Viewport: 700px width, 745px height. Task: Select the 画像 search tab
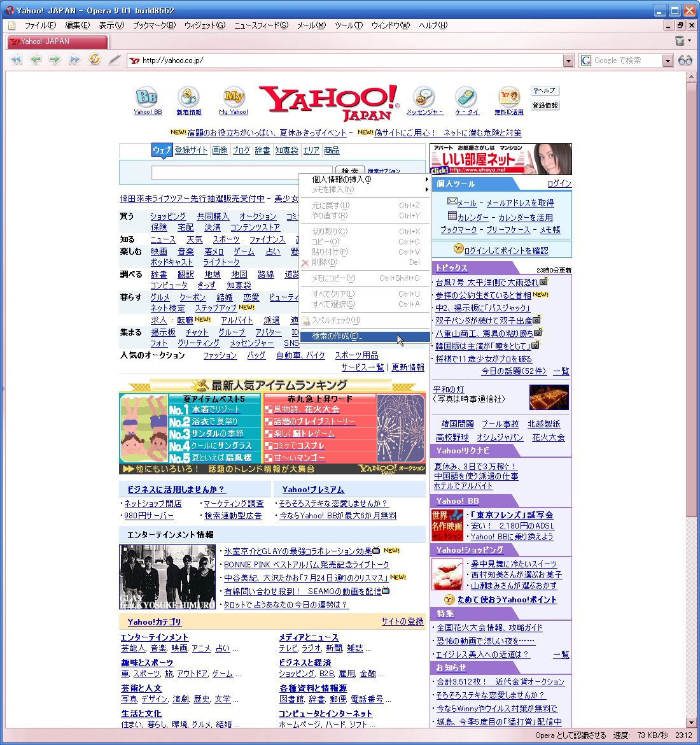pyautogui.click(x=220, y=150)
